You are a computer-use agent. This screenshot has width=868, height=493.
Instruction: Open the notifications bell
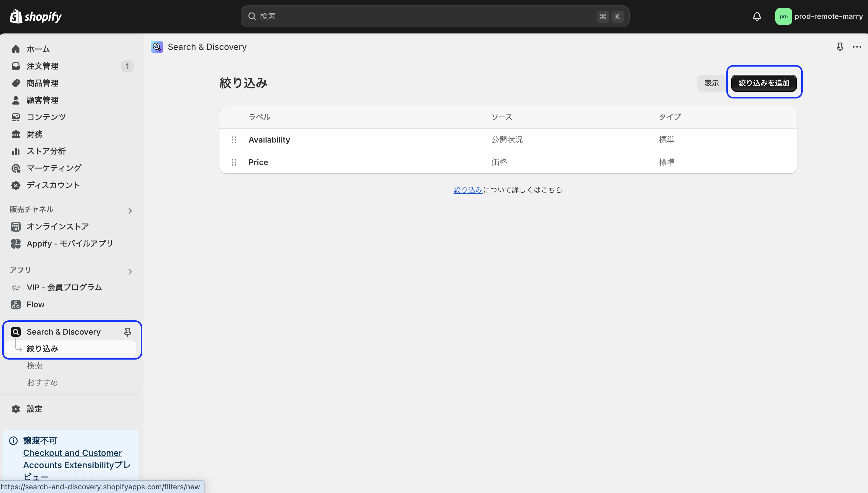(x=757, y=16)
